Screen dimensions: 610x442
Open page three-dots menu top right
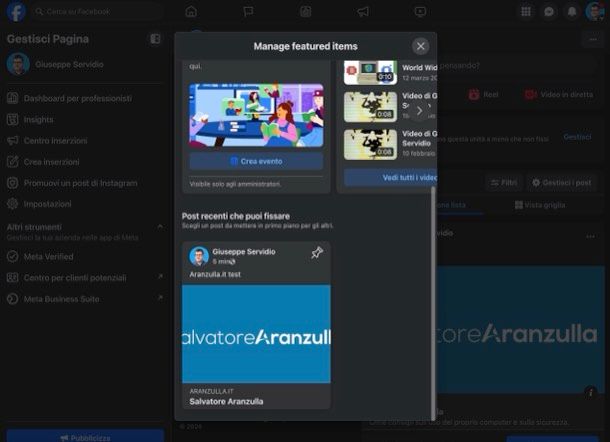[593, 39]
